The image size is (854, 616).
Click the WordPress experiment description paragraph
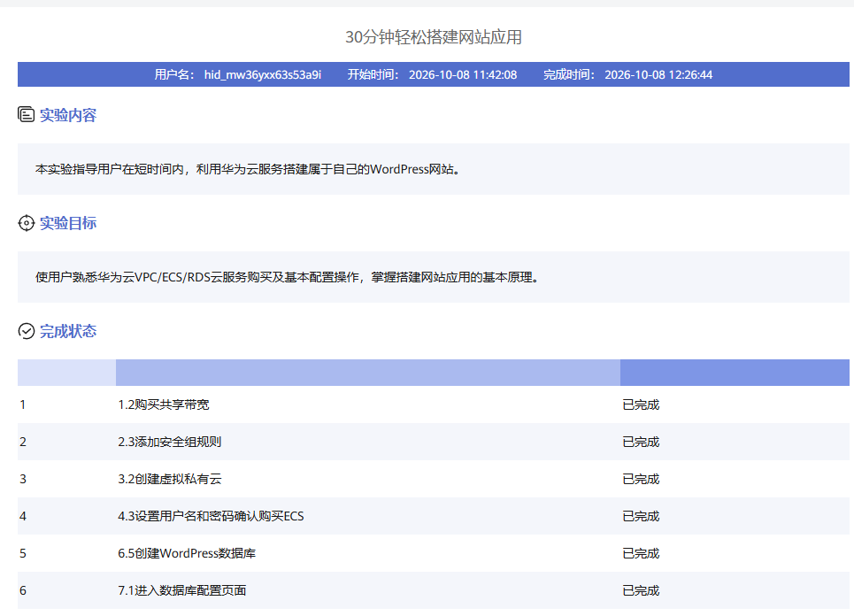249,169
